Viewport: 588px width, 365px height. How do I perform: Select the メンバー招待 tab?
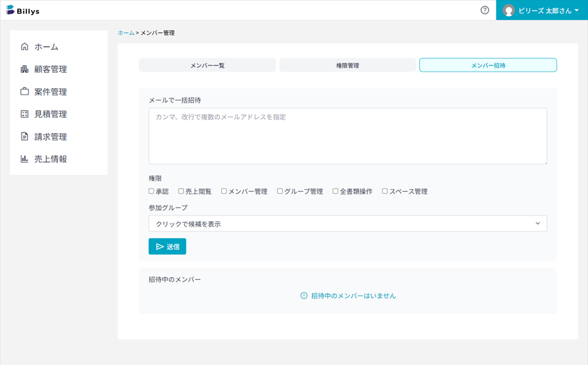[x=488, y=65]
